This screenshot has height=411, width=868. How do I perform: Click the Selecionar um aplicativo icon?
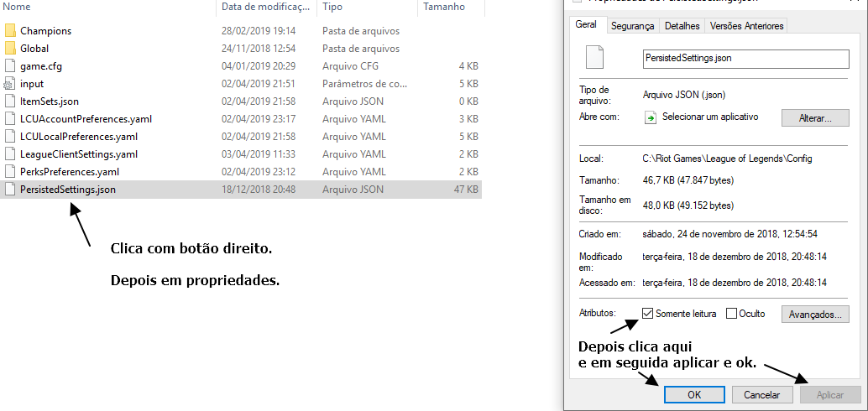click(x=651, y=117)
